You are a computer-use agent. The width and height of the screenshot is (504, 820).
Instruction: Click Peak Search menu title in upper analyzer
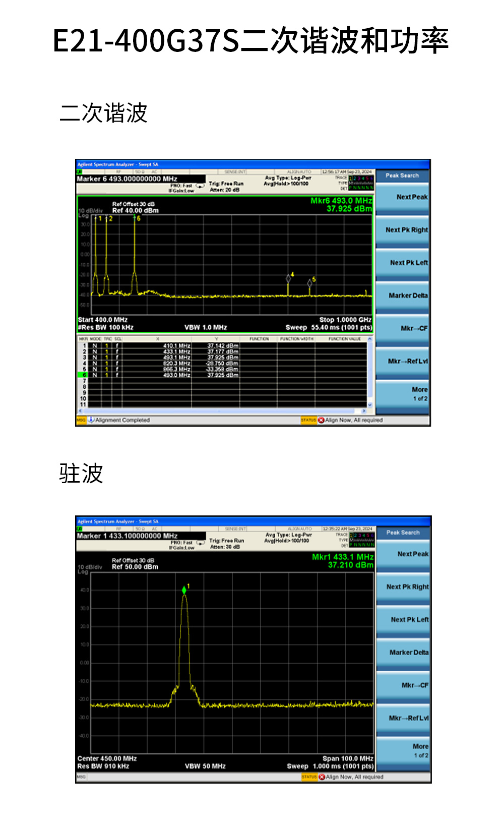point(402,175)
